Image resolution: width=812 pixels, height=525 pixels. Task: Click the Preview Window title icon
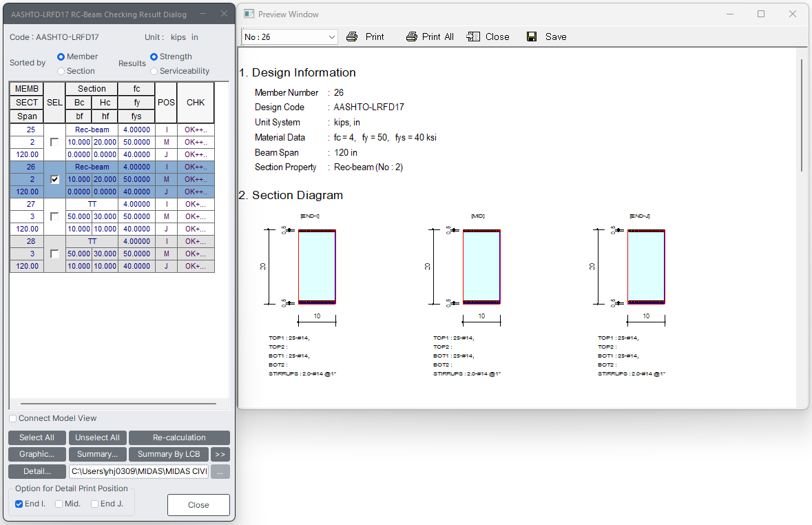249,14
